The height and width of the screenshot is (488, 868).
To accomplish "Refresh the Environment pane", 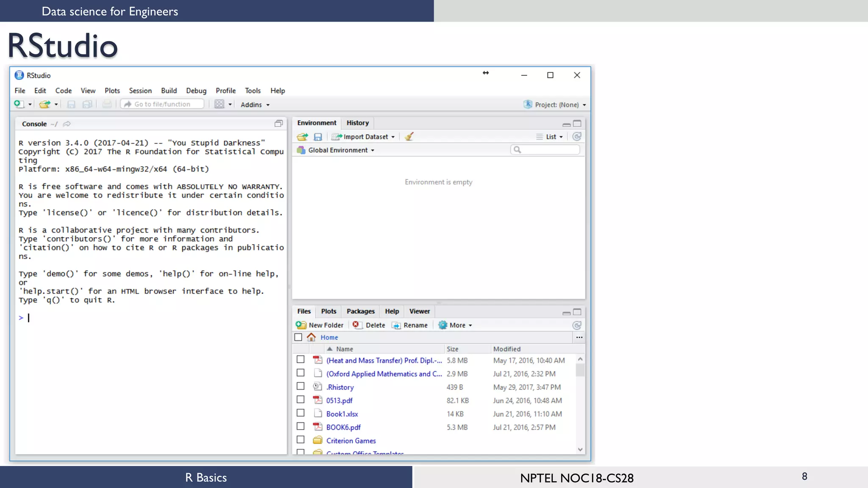I will pyautogui.click(x=577, y=136).
